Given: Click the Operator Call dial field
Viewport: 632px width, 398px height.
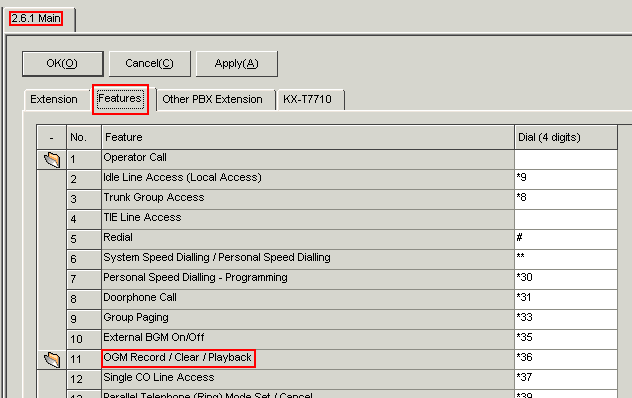Looking at the screenshot, I should pyautogui.click(x=566, y=159).
